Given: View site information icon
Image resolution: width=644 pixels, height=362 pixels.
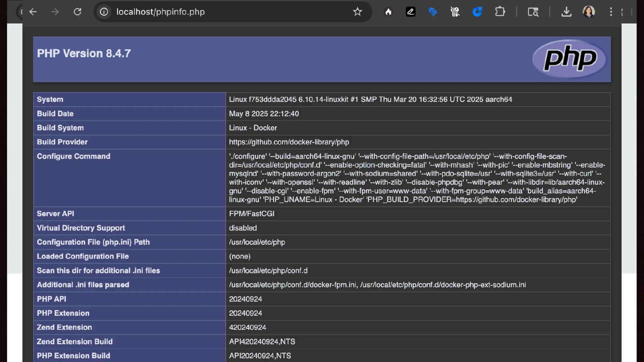Looking at the screenshot, I should (x=104, y=12).
